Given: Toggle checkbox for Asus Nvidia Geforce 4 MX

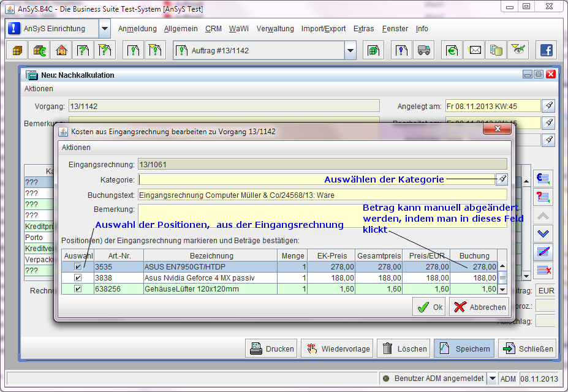Looking at the screenshot, I should 78,278.
